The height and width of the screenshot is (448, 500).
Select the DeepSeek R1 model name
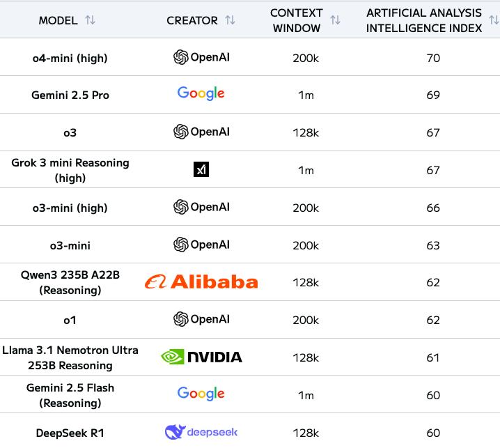click(70, 433)
